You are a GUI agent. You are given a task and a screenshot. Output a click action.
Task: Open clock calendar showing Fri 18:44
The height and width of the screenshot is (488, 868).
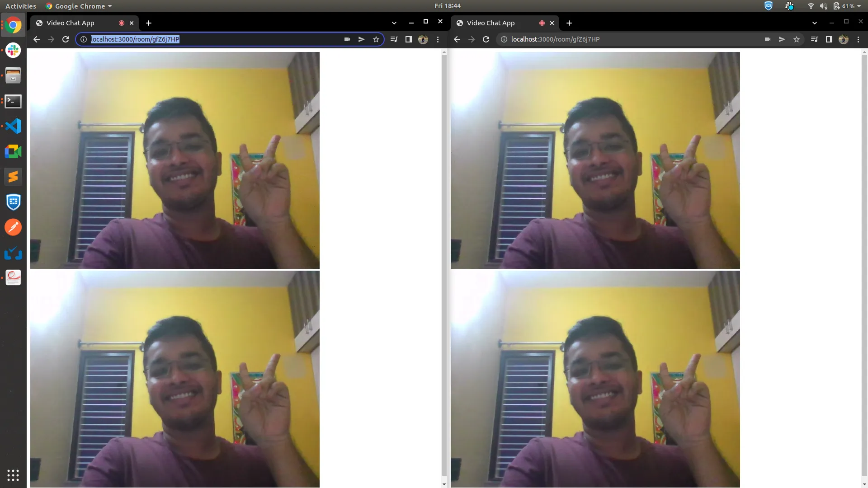pyautogui.click(x=447, y=6)
